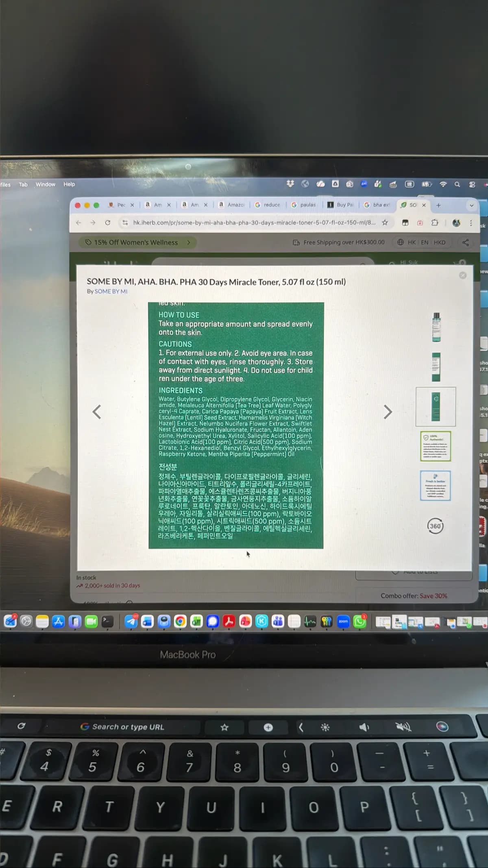The image size is (488, 868).
Task: Close the product image viewer
Action: pyautogui.click(x=462, y=275)
